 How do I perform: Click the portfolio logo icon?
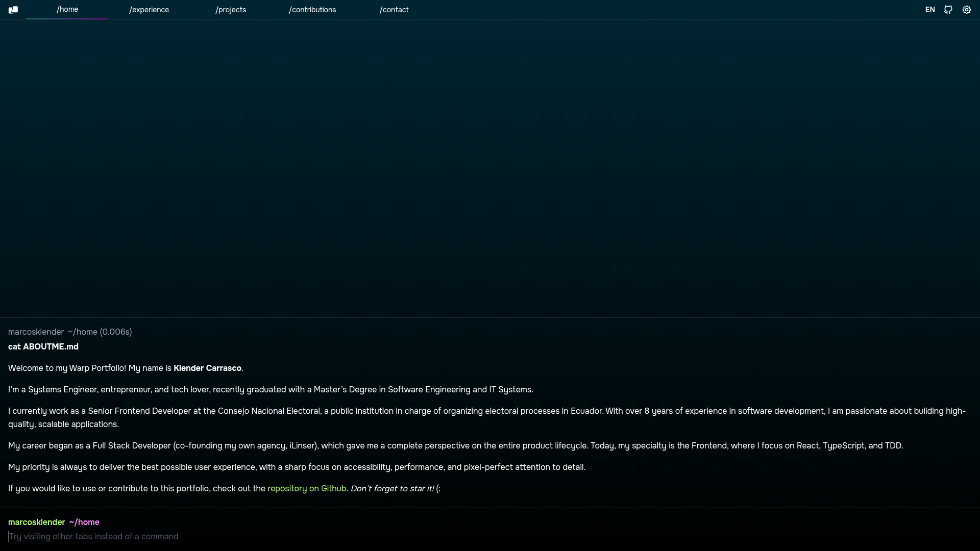(13, 10)
